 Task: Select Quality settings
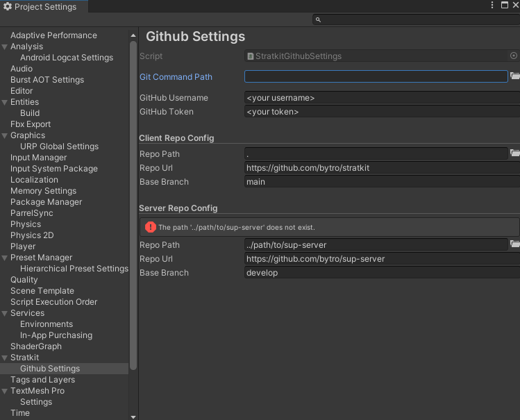tap(24, 280)
